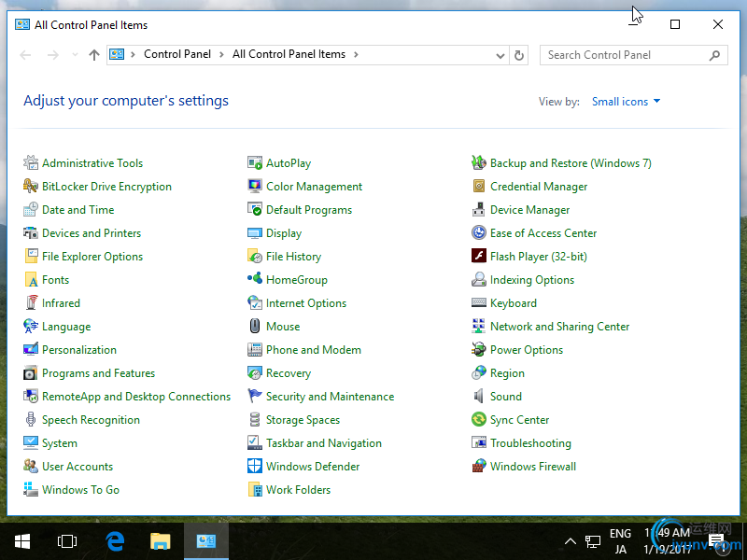Click the Power Options icon
The width and height of the screenshot is (747, 560).
coord(479,349)
